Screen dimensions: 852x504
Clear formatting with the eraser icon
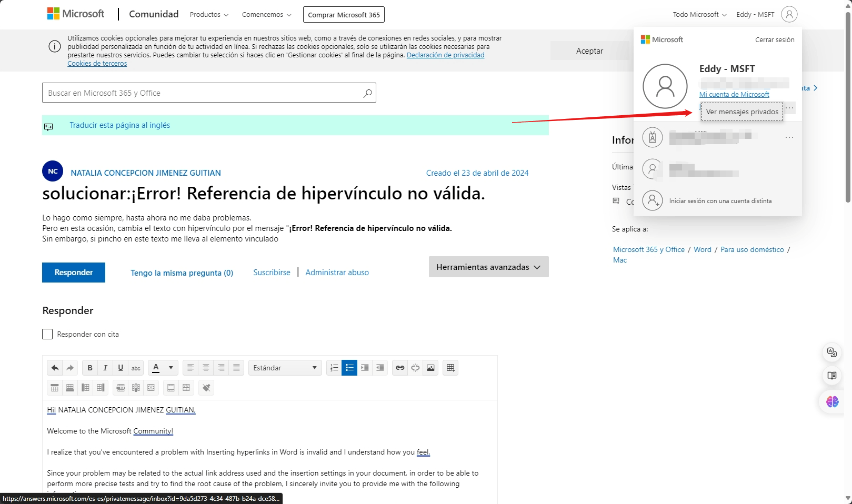pos(206,388)
